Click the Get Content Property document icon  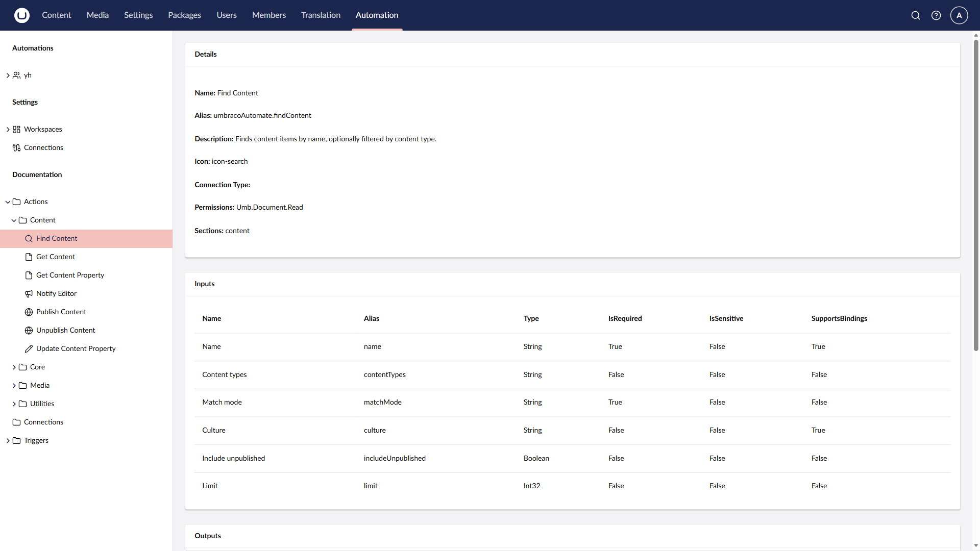tap(29, 275)
